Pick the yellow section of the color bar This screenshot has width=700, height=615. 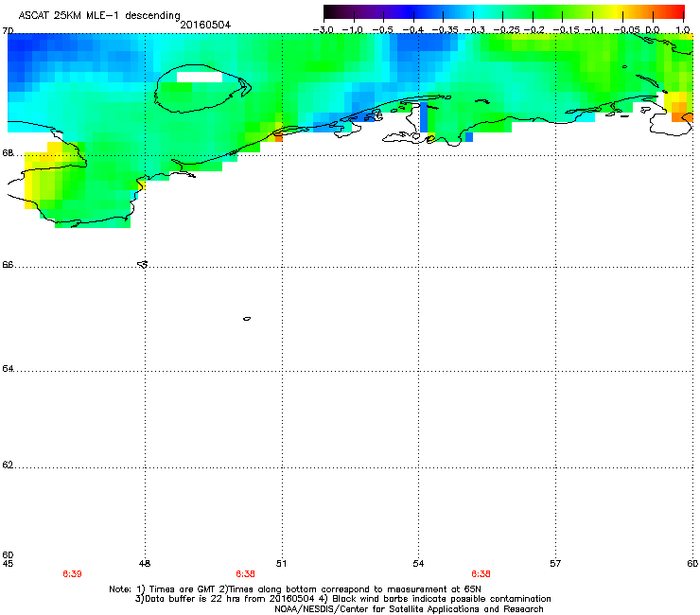point(619,12)
